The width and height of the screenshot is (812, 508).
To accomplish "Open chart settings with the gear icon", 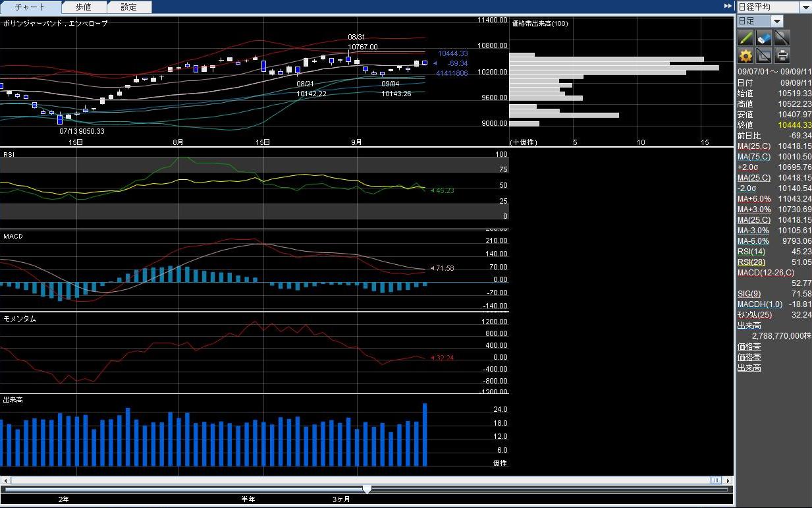I will (745, 55).
